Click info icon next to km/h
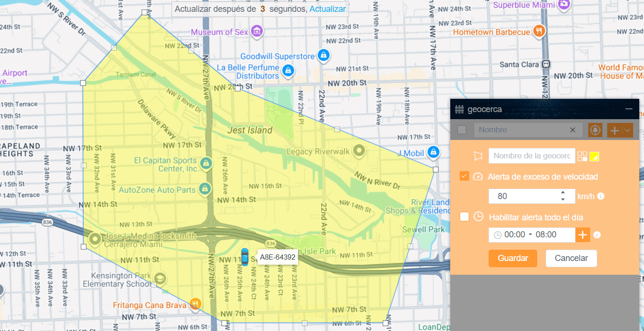644x331 pixels. point(601,196)
